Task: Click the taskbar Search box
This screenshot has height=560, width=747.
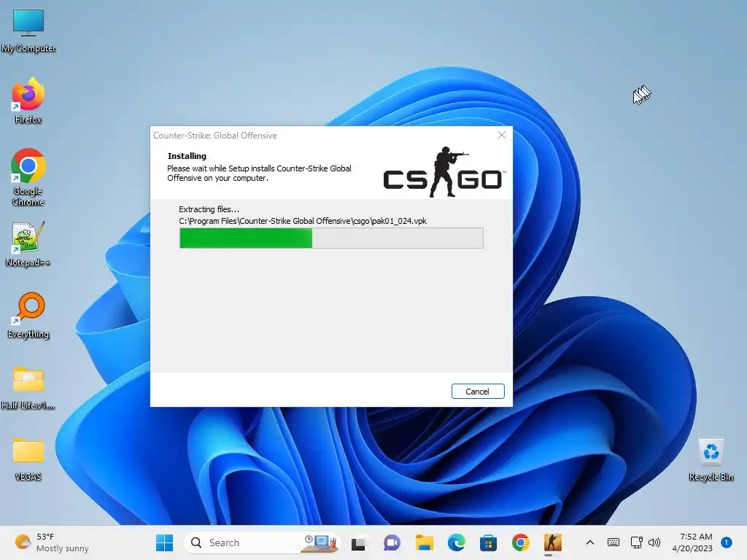Action: (263, 542)
